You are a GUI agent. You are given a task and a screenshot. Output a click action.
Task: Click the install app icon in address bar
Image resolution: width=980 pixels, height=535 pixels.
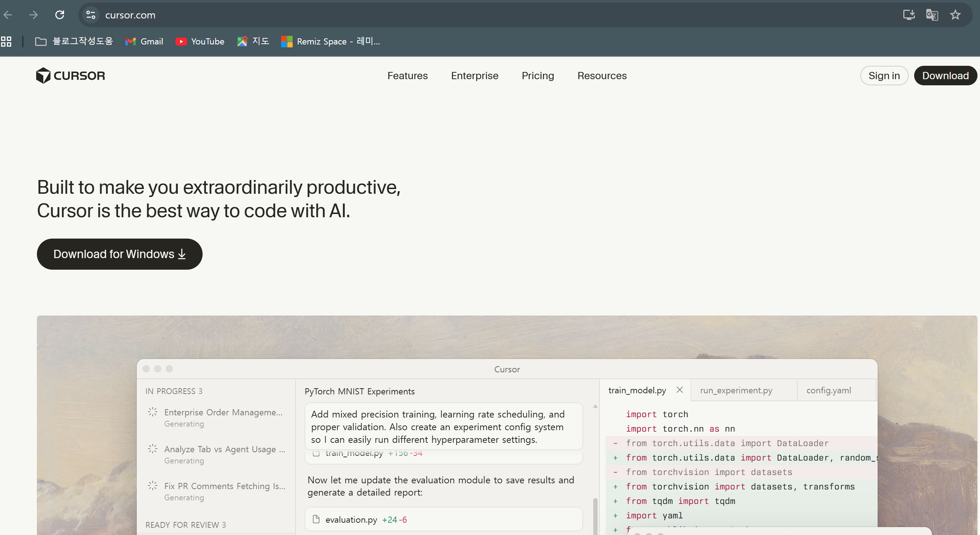coord(908,15)
